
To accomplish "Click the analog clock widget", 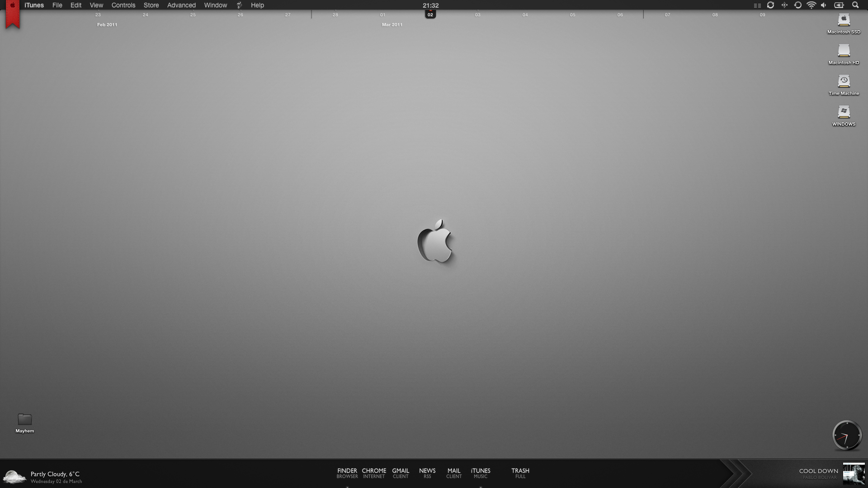I will point(847,436).
